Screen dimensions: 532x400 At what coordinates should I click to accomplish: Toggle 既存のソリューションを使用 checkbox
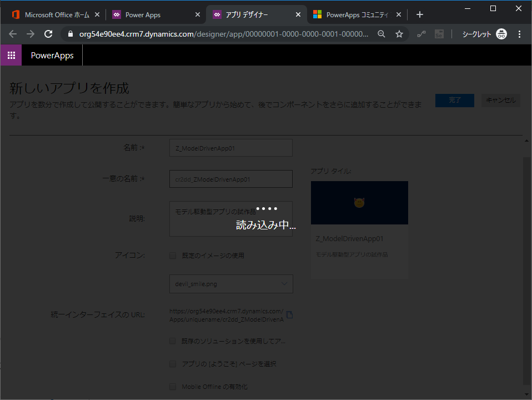(173, 341)
